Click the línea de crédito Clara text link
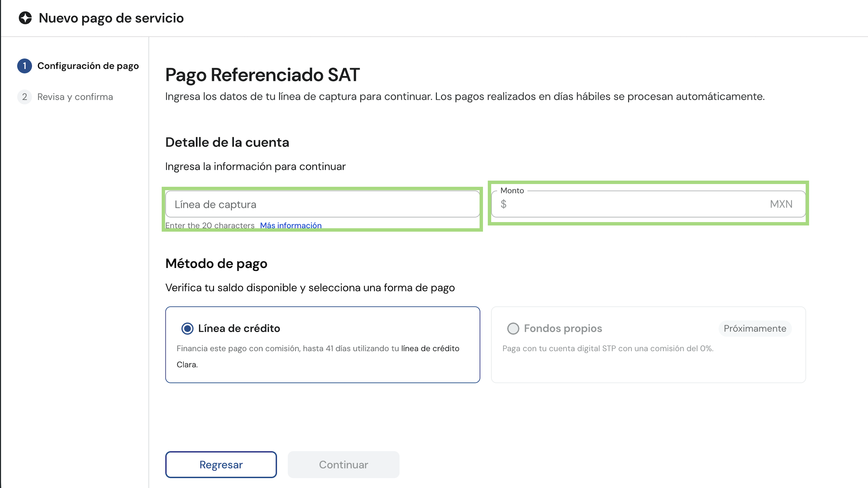The width and height of the screenshot is (868, 488). (318, 356)
